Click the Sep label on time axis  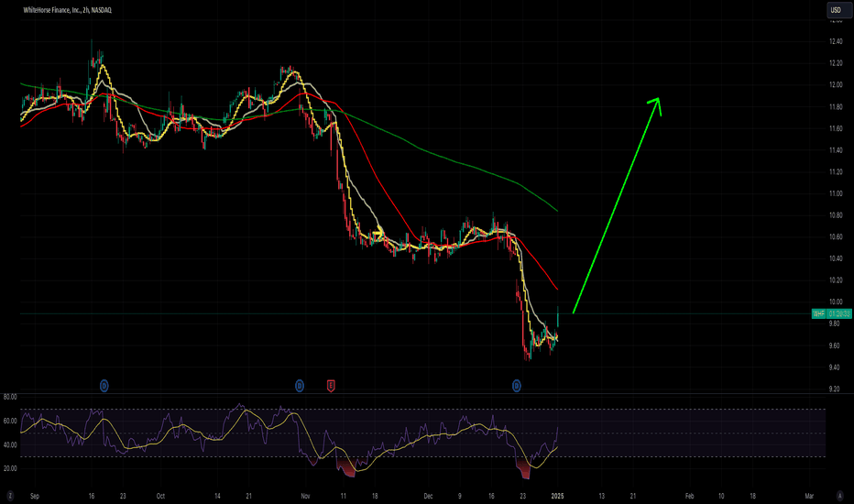[x=35, y=497]
